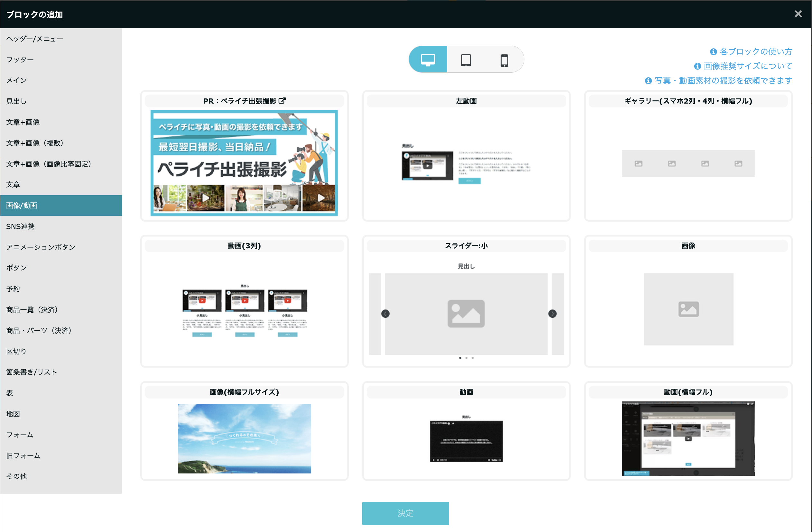Switch to tablet preview icon
This screenshot has width=812, height=532.
tap(466, 60)
